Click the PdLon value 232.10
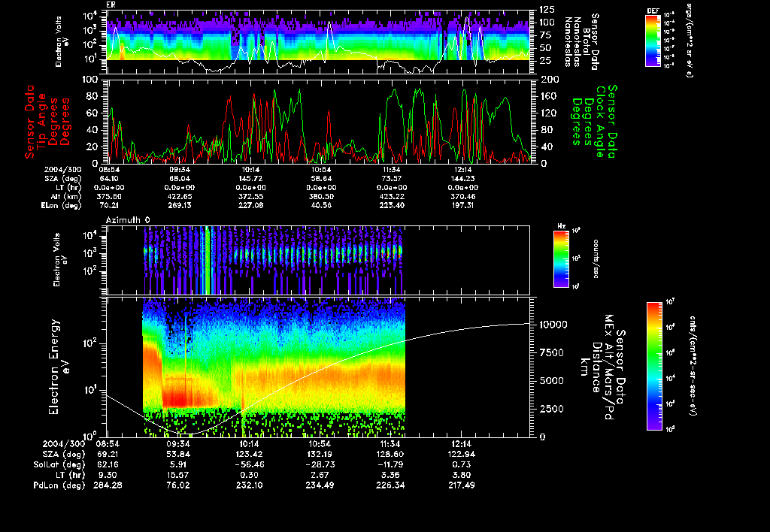770x532 pixels. coord(250,485)
